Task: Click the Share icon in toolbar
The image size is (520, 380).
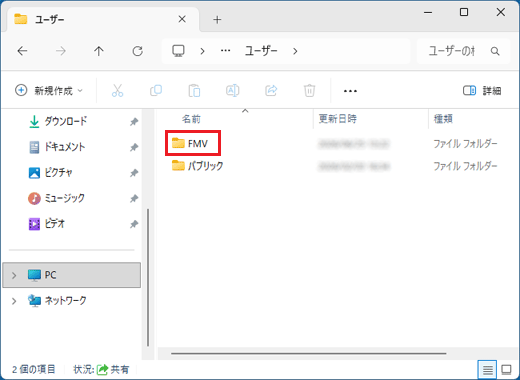Action: 271,90
